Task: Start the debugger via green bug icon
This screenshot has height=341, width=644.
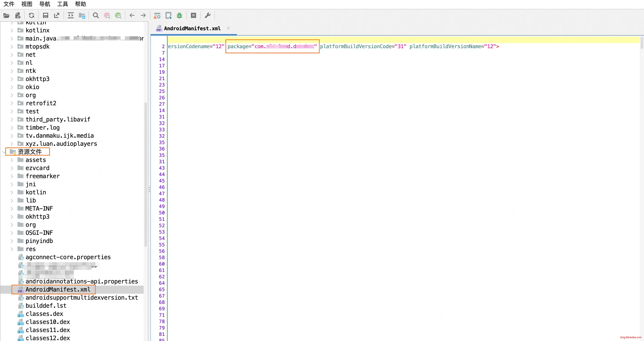Action: 179,16
